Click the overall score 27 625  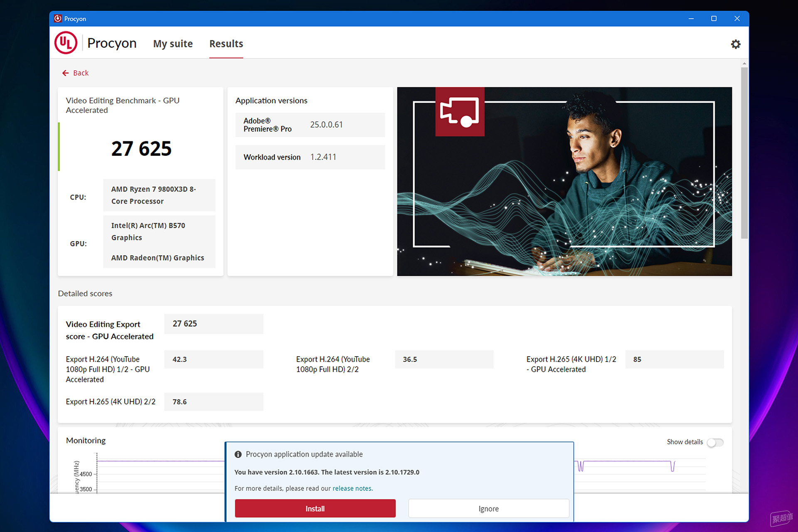[x=141, y=148]
